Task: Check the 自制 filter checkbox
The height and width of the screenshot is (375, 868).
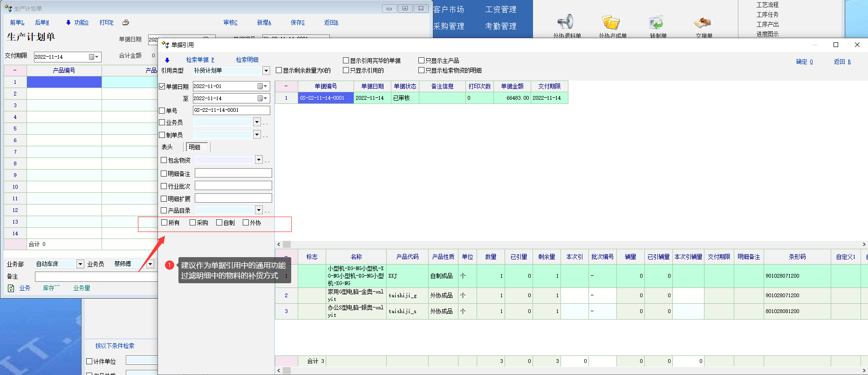Action: tap(219, 223)
